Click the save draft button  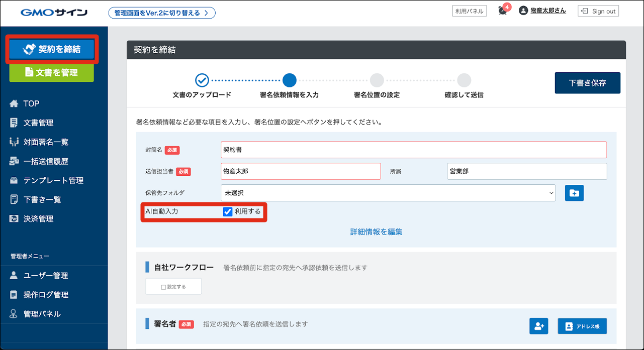coord(587,83)
